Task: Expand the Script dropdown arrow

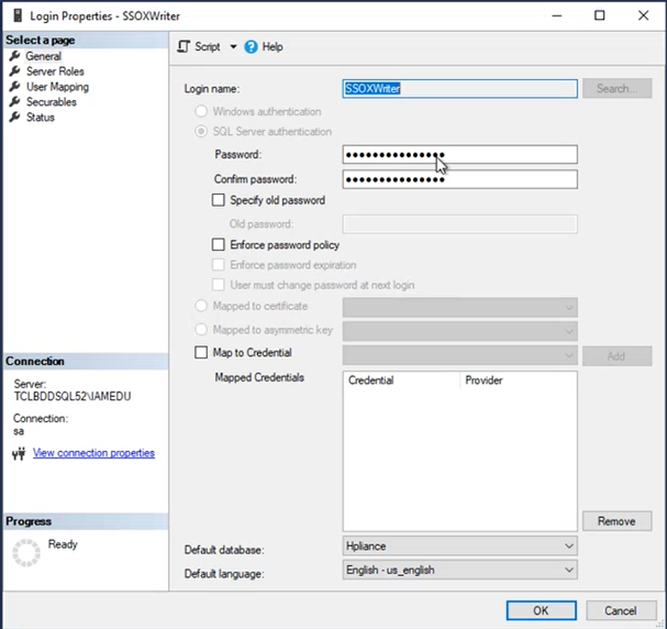Action: click(233, 47)
